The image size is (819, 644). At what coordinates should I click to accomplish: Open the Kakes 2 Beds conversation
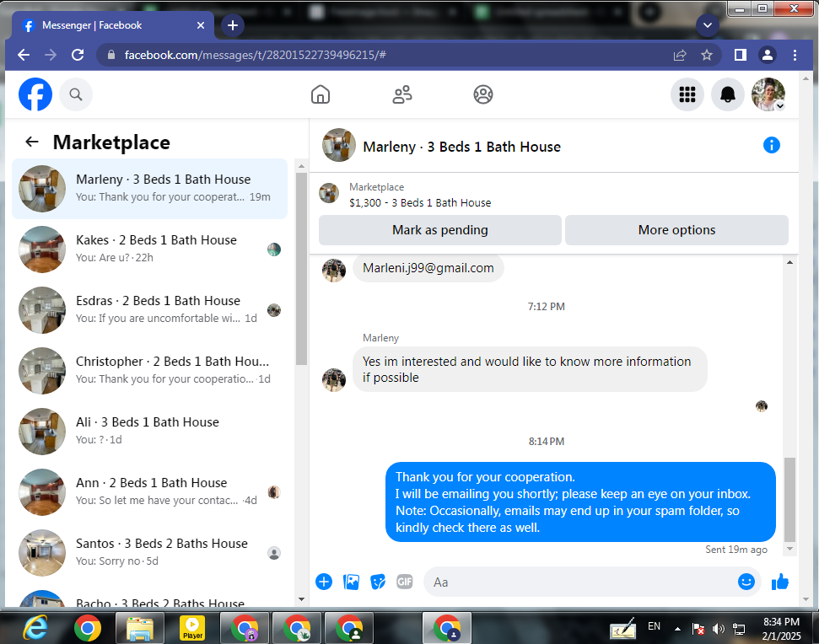coord(150,249)
